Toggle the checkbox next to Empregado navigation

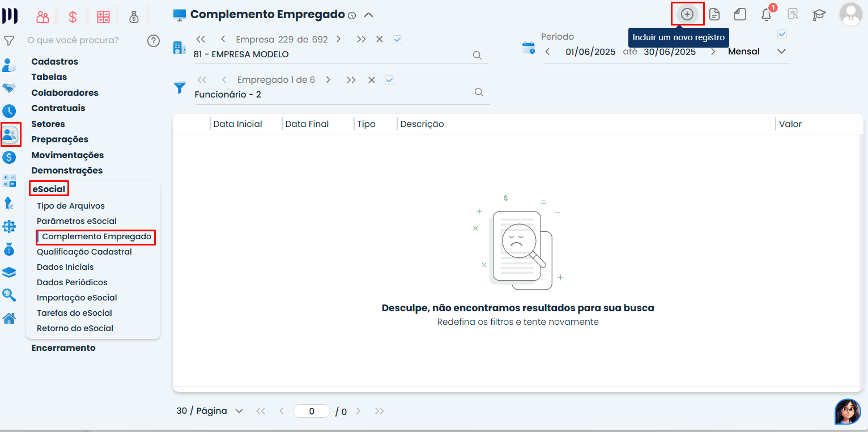coord(389,80)
